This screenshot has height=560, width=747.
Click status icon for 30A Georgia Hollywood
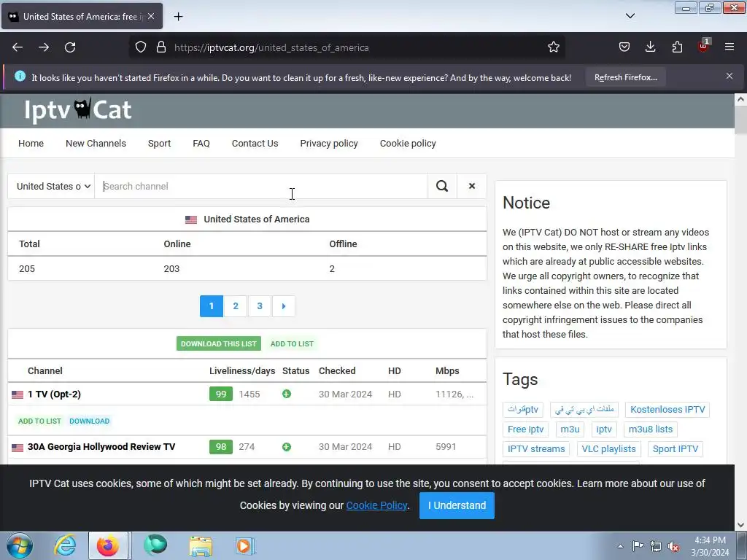tap(286, 447)
